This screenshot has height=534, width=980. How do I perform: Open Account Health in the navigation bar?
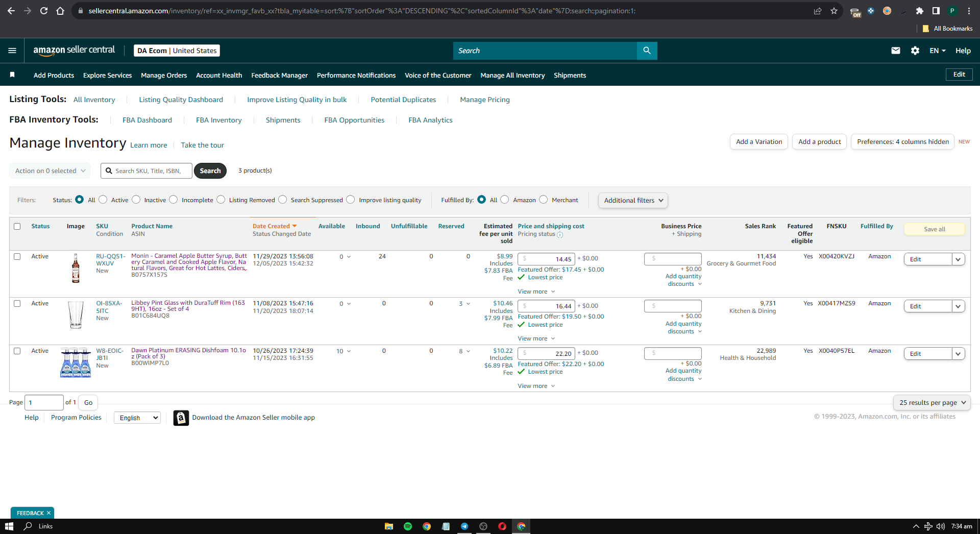[219, 75]
